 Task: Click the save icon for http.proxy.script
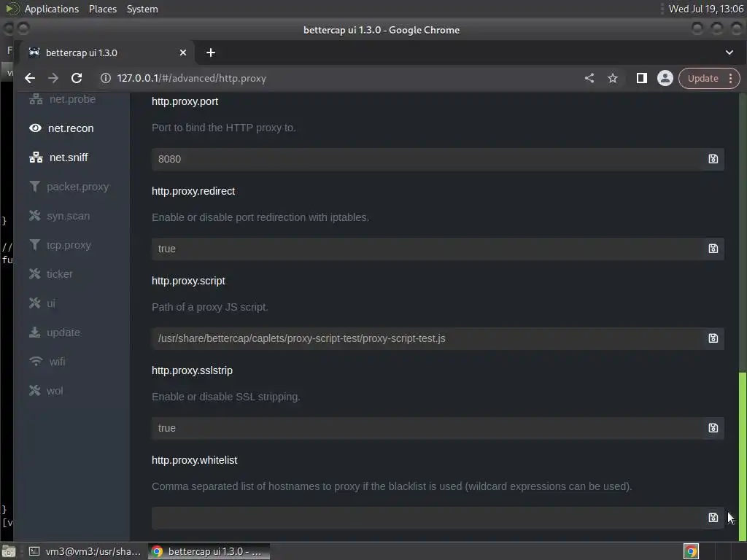click(x=713, y=338)
